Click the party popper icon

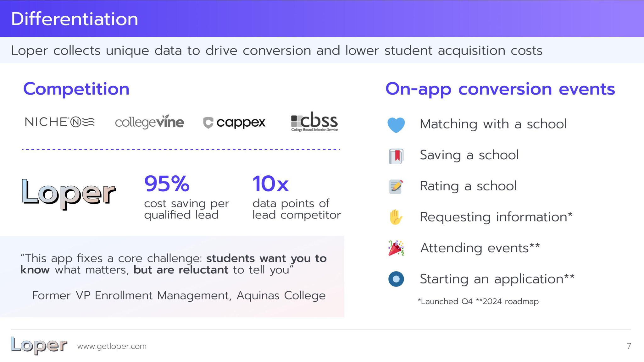click(396, 248)
